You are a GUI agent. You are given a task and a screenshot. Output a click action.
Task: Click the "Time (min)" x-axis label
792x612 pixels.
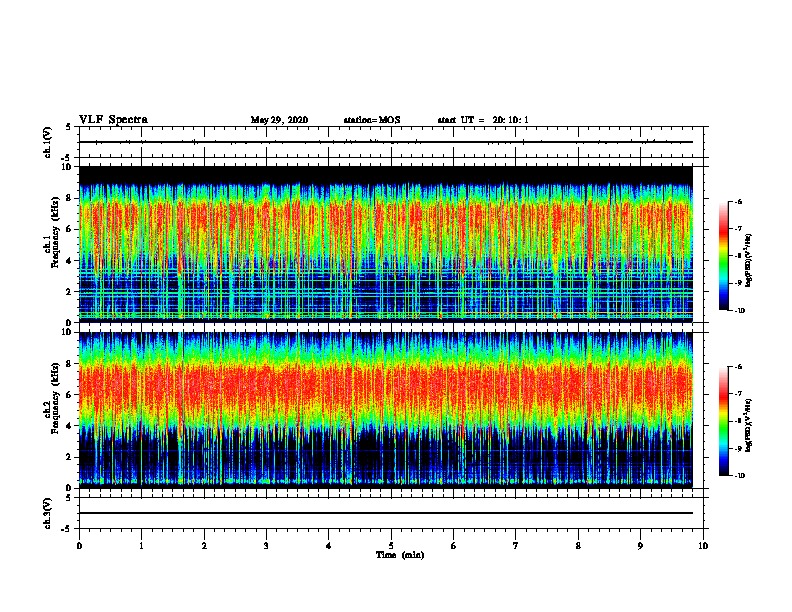(x=400, y=555)
